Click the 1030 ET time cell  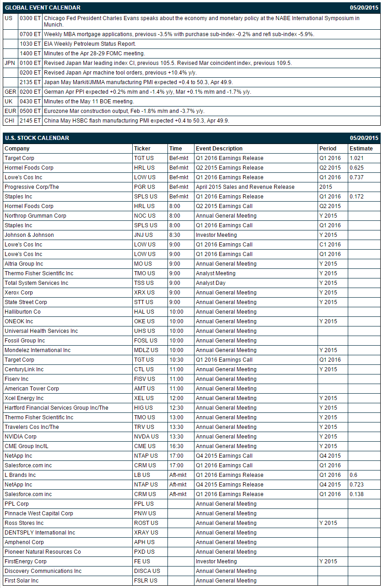[x=30, y=44]
